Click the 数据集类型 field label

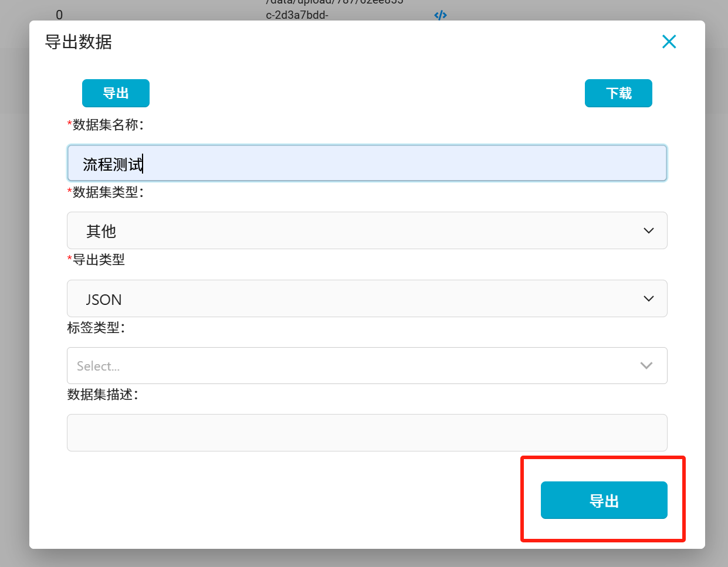point(107,192)
